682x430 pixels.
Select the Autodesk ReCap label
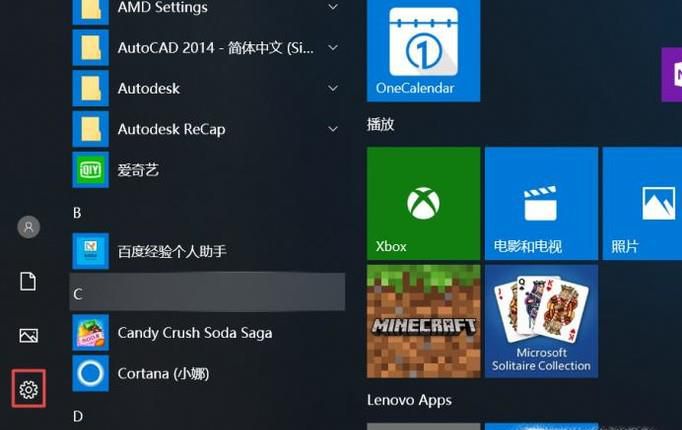tap(171, 129)
